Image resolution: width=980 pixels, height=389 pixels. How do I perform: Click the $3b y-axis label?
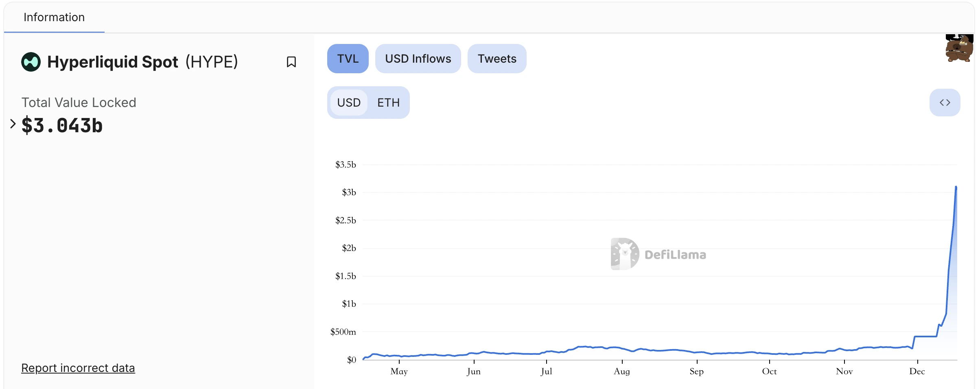coord(349,192)
